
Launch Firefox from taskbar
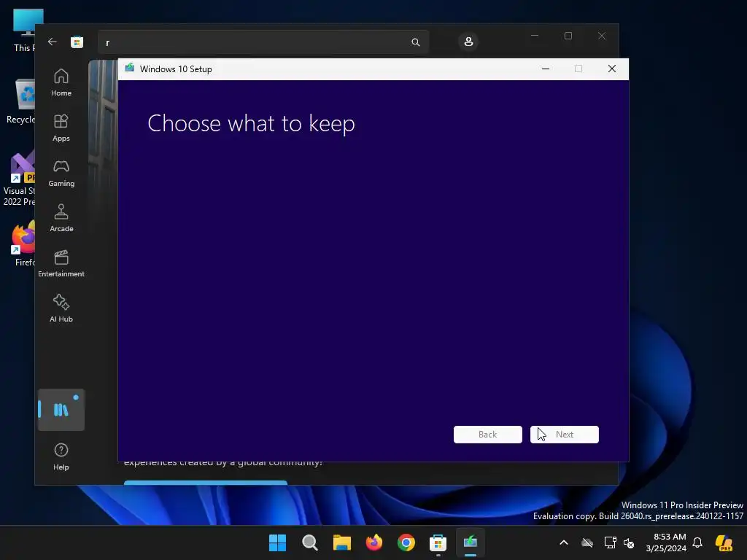374,542
